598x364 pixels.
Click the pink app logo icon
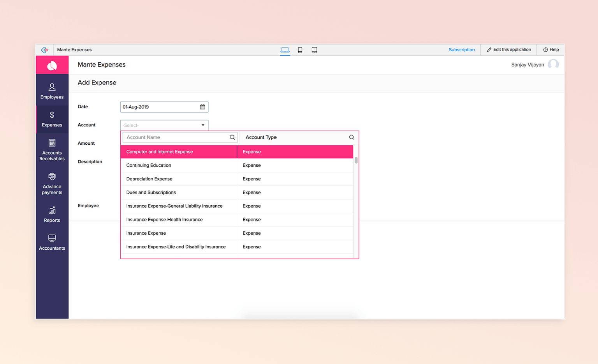52,65
